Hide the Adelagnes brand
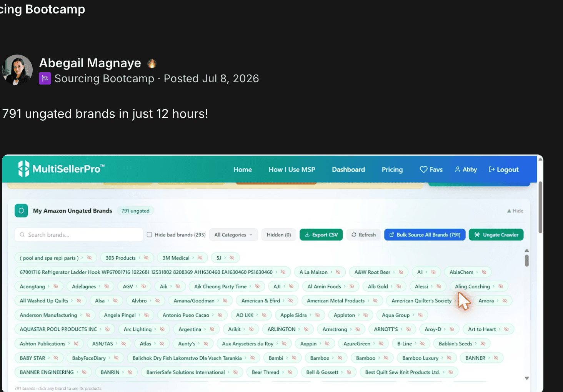 [x=107, y=286]
